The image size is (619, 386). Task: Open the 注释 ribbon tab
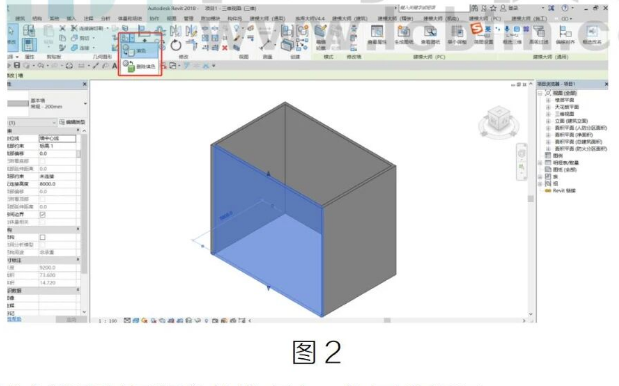pyautogui.click(x=88, y=19)
